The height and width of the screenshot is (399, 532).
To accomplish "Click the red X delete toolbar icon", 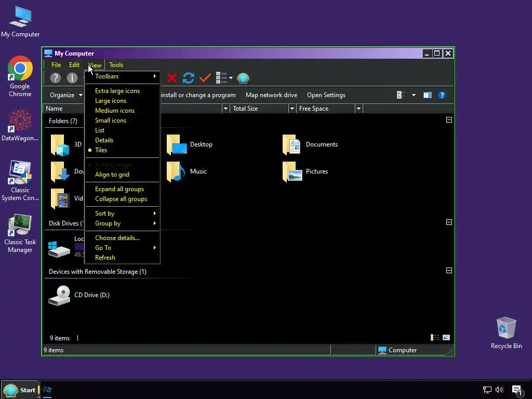I will [172, 78].
